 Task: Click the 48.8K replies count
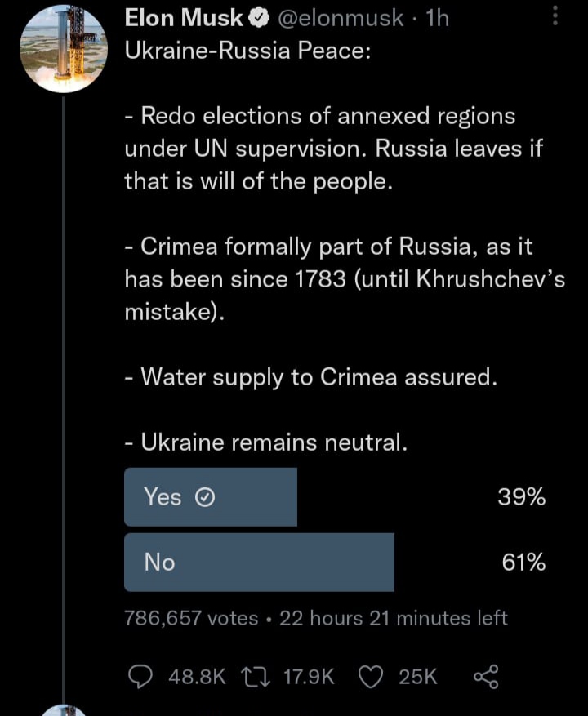(x=198, y=677)
